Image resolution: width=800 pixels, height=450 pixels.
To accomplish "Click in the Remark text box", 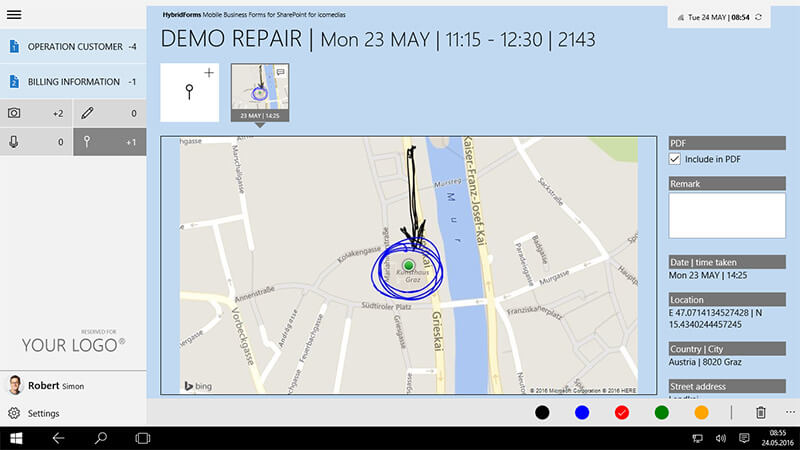I will click(727, 215).
